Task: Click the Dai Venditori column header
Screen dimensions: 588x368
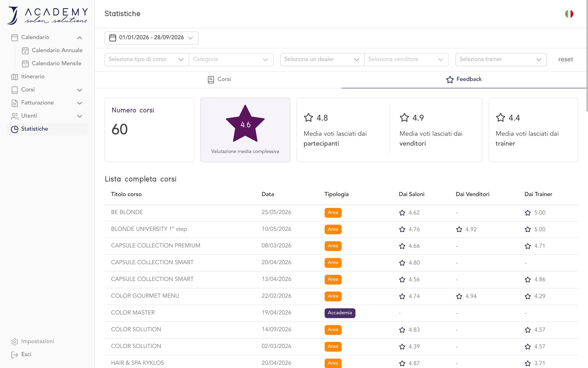Action: [x=472, y=194]
